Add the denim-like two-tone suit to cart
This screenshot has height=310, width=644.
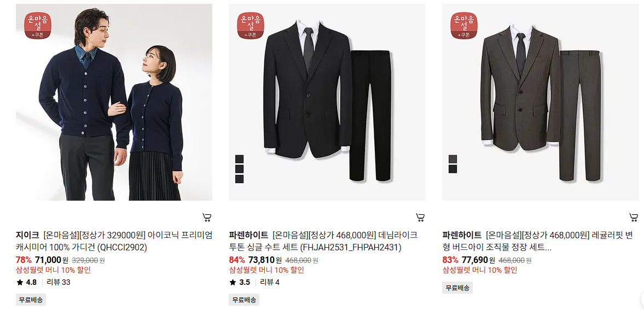point(420,217)
